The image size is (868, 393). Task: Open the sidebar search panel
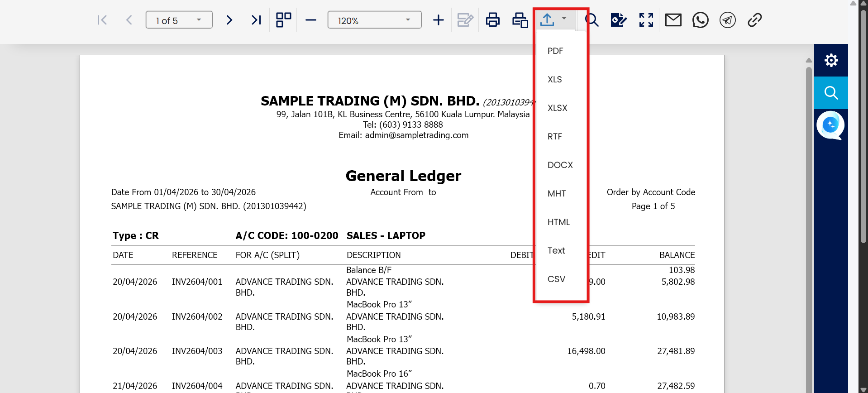click(831, 93)
